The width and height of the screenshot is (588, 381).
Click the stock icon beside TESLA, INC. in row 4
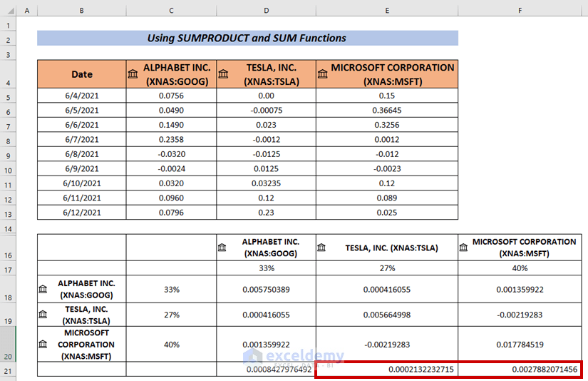point(223,74)
